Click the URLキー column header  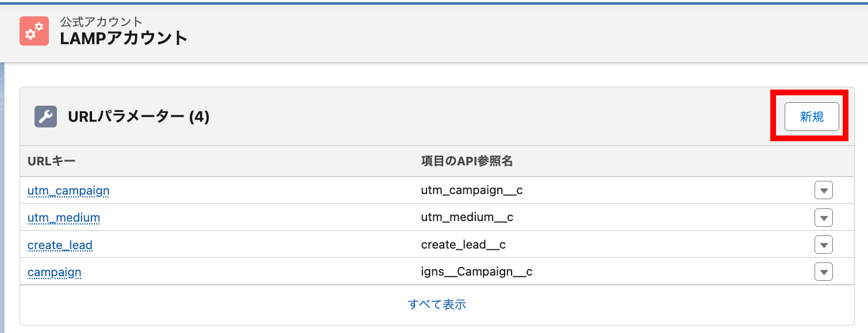[52, 161]
